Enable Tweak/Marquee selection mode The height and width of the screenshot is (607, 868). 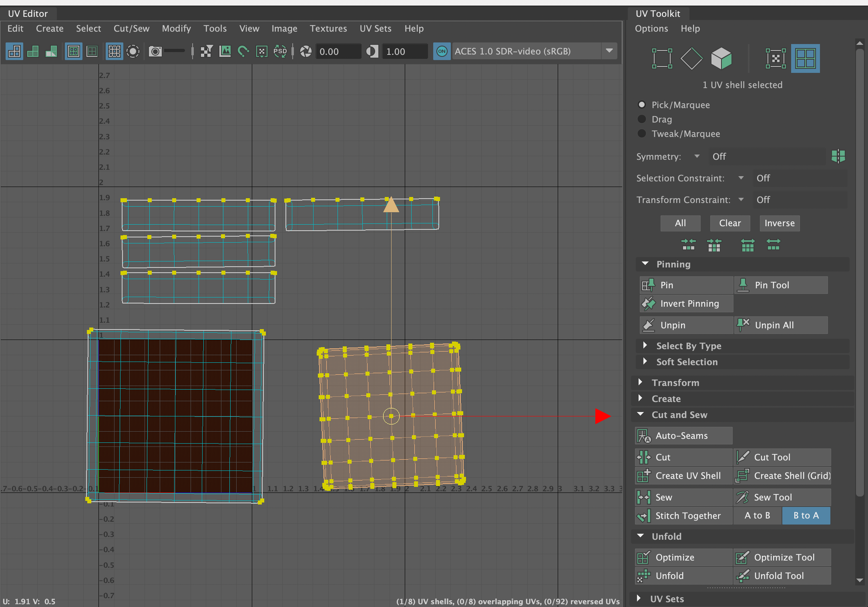pos(642,134)
